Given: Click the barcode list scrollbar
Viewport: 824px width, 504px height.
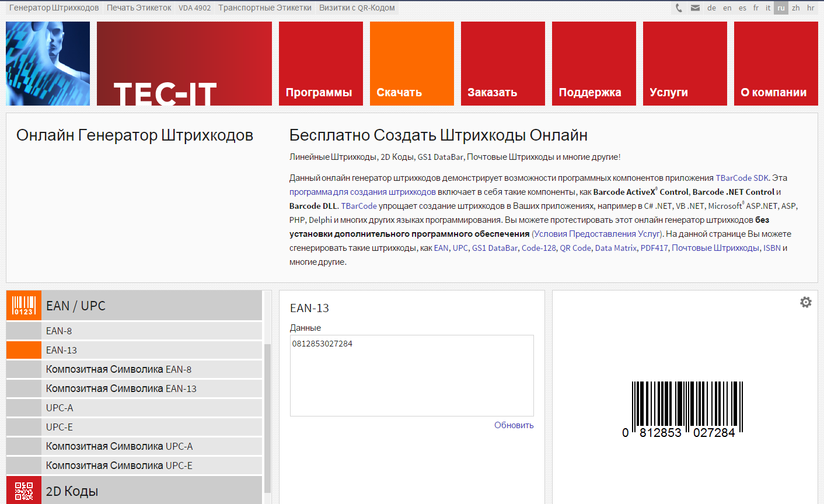Looking at the screenshot, I should tap(267, 408).
